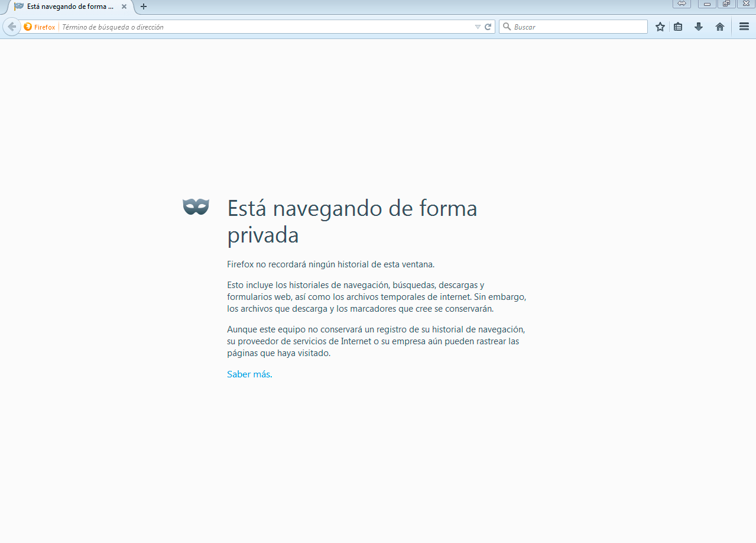Open the address bar history dropdown arrow
Viewport: 756px width, 543px height.
coord(478,27)
